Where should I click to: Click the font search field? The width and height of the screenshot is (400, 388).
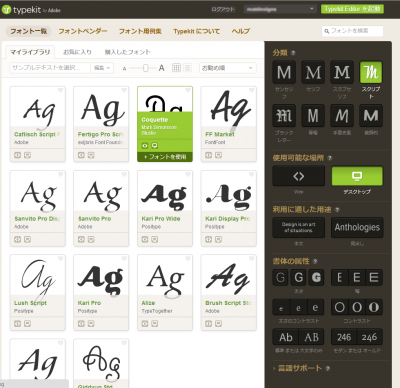352,31
